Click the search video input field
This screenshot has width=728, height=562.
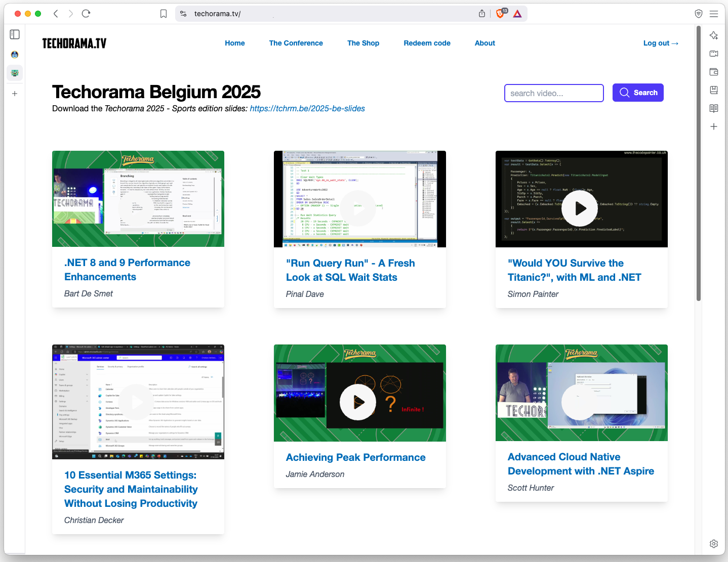pos(554,93)
